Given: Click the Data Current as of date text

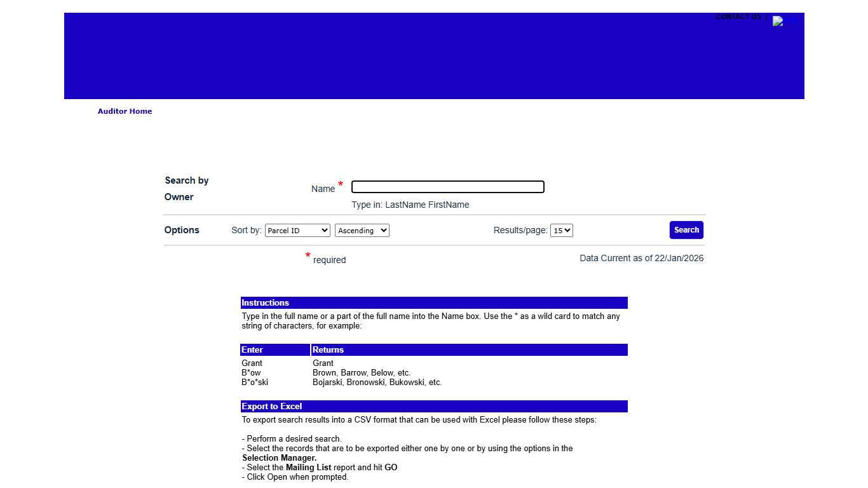Looking at the screenshot, I should click(x=641, y=259).
